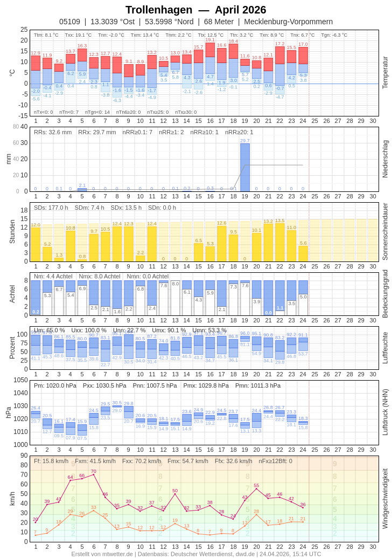This screenshot has width=392, height=558.
Task: Click the red '19.1' maximum label on day 16
Action: coord(210,40)
